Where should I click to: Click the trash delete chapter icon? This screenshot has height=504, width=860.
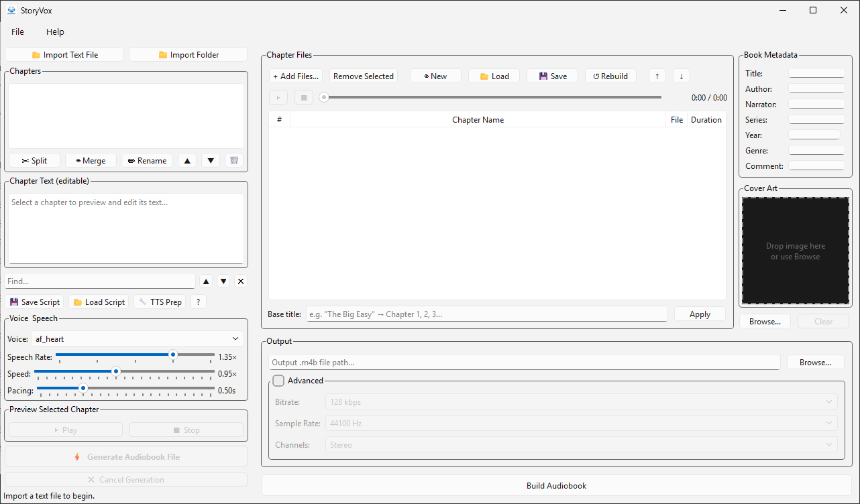[234, 161]
